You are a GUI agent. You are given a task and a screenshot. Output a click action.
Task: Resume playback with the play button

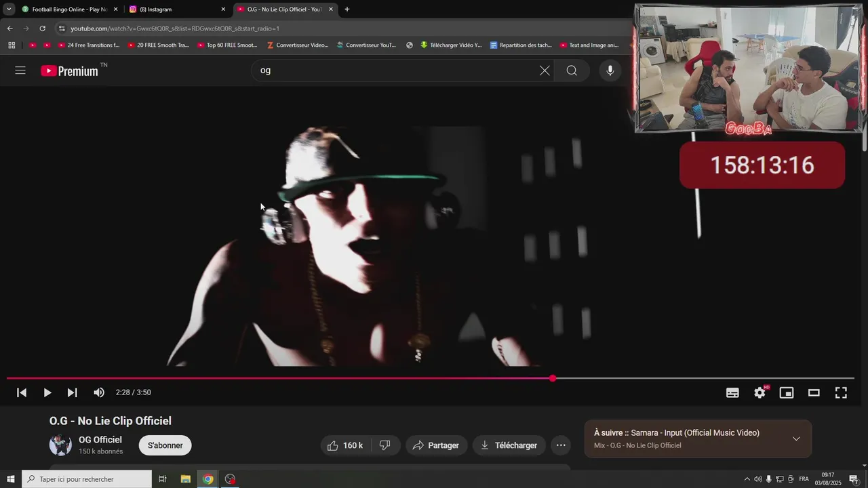coord(47,392)
